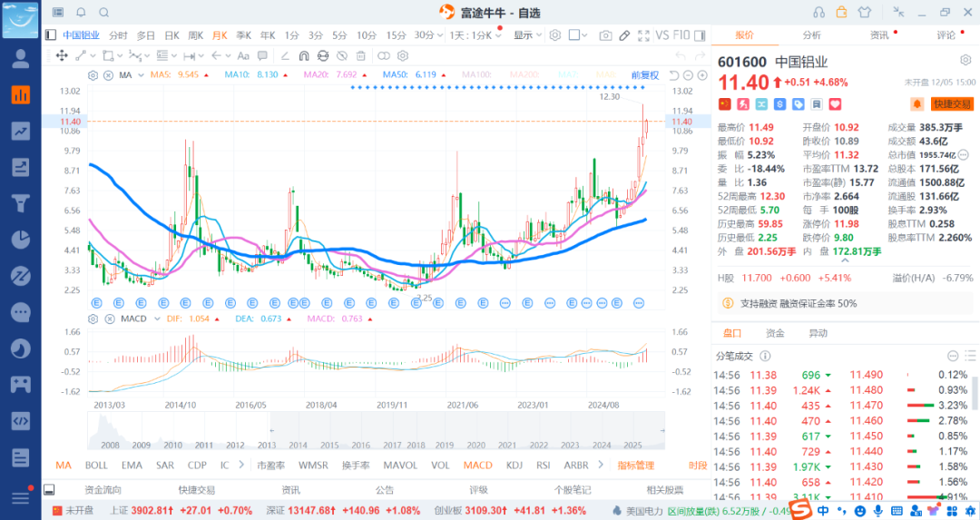The height and width of the screenshot is (520, 980).
Task: Toggle the right side panel icon
Action: pos(700,35)
